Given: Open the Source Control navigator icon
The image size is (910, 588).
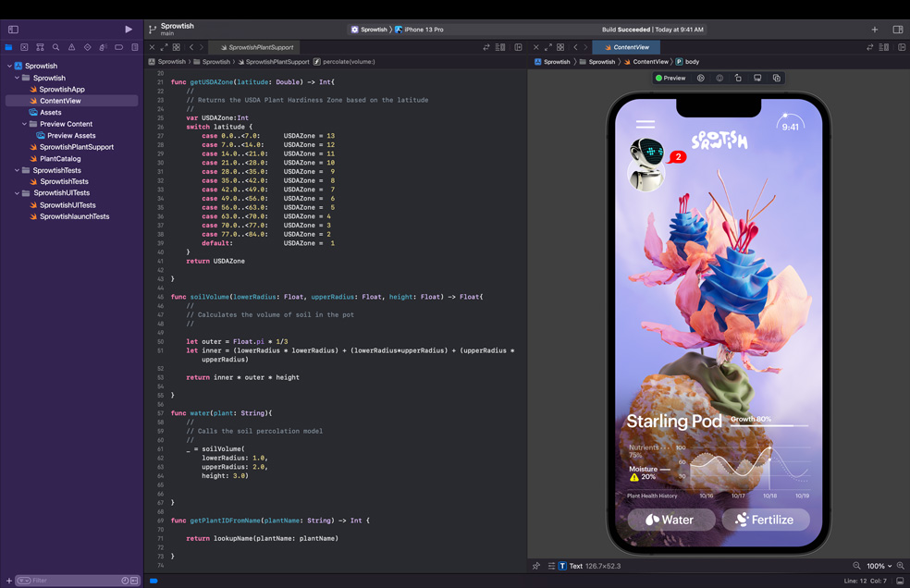Looking at the screenshot, I should point(40,46).
